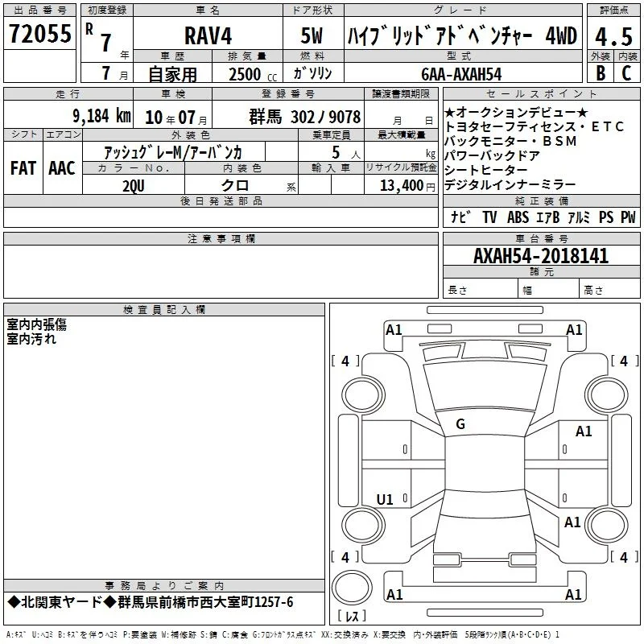Select exterior rating B

[x=601, y=72]
